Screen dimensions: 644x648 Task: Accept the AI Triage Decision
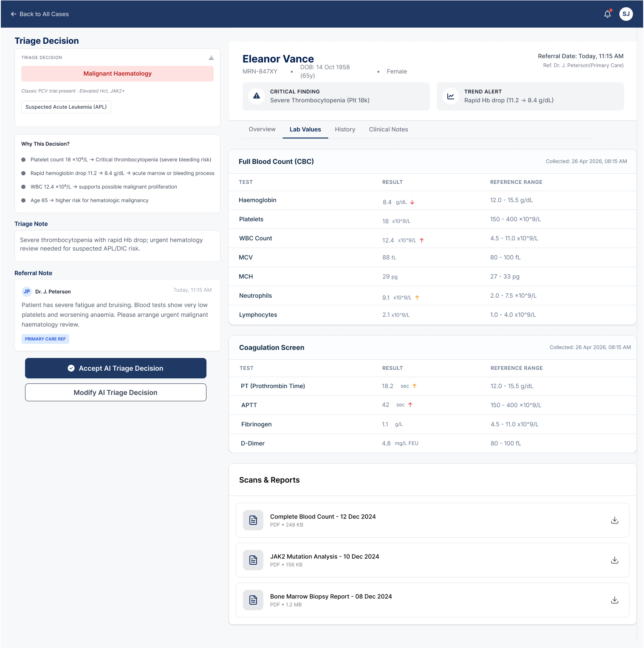(116, 368)
